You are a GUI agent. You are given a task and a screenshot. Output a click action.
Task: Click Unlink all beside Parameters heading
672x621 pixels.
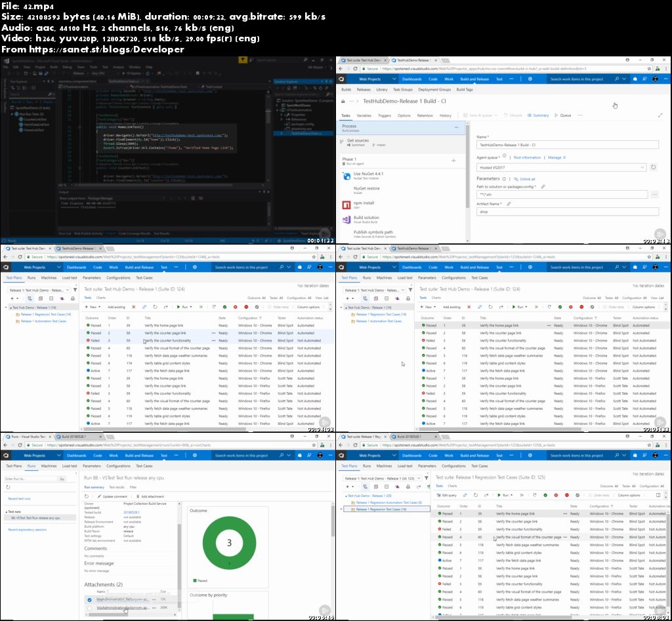[x=524, y=179]
